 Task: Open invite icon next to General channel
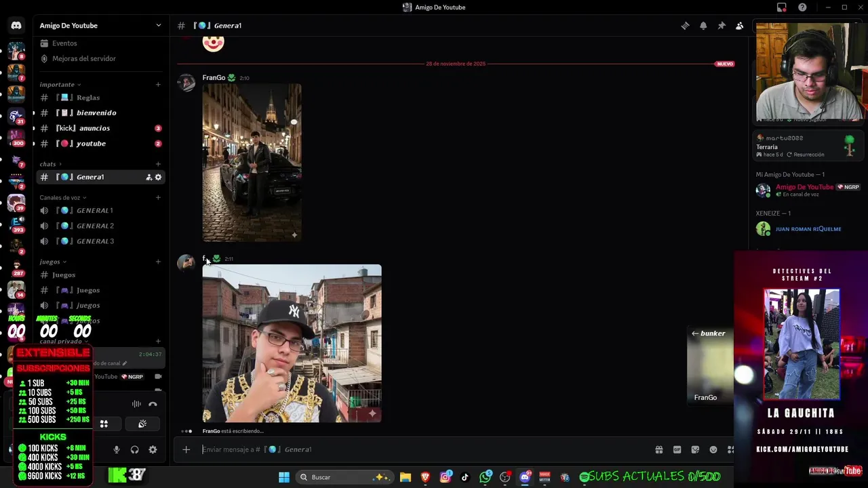tap(149, 178)
